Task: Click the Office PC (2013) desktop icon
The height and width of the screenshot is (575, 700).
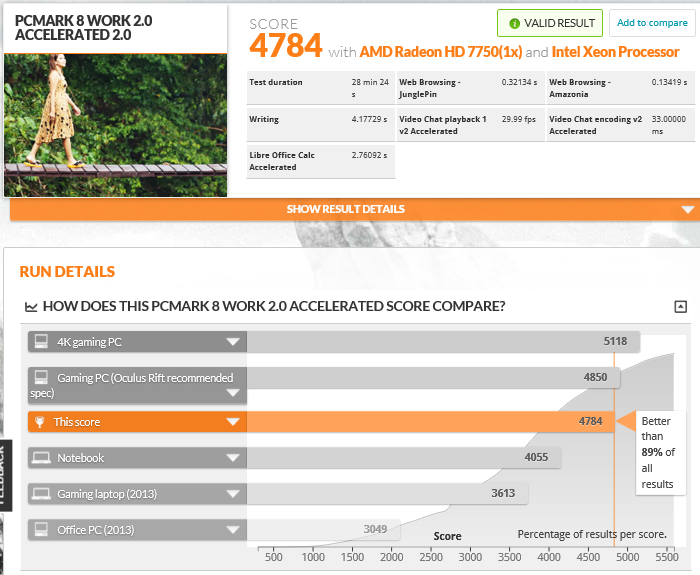Action: (41, 529)
